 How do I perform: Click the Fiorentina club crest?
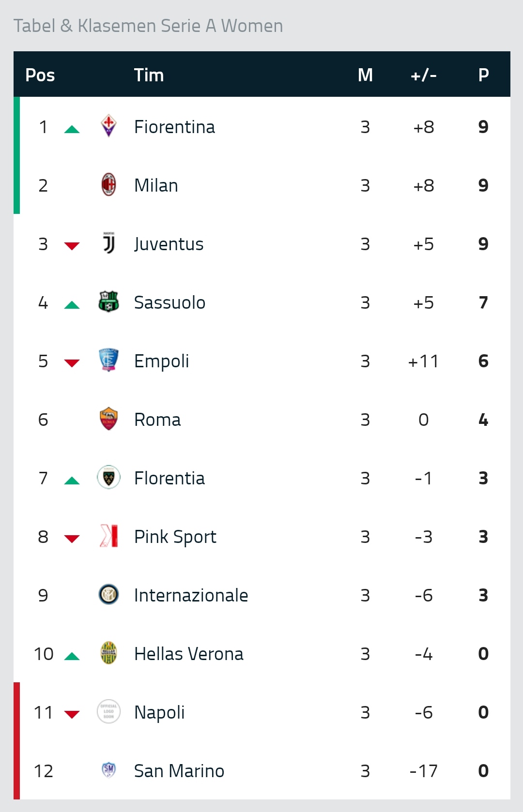(x=108, y=126)
